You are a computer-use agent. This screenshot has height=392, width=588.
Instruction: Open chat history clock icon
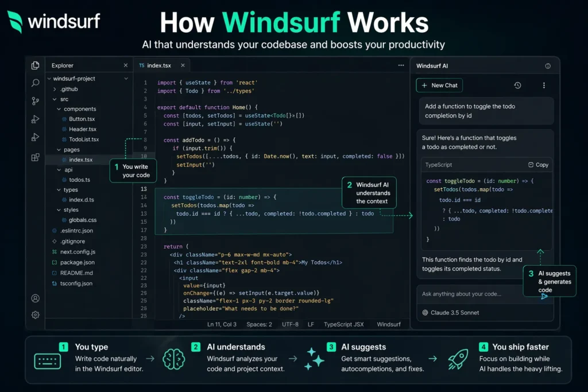pyautogui.click(x=517, y=86)
